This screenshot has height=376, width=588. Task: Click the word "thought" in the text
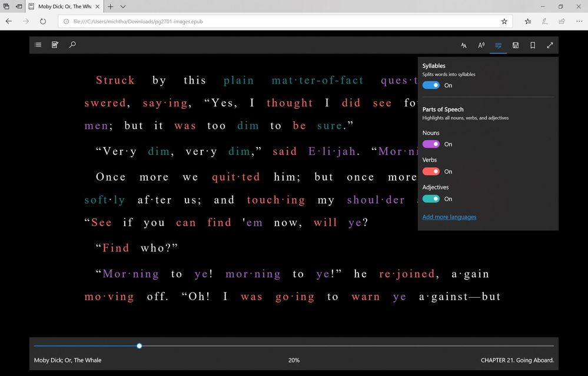[x=290, y=103]
